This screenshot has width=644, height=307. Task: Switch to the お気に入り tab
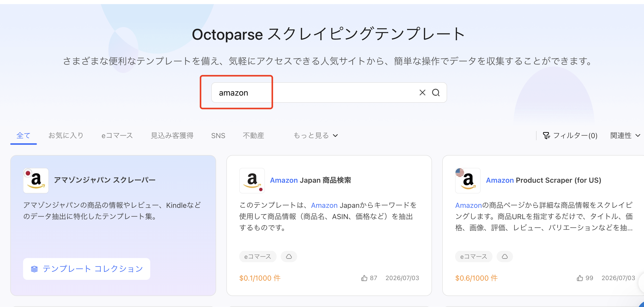tap(66, 135)
